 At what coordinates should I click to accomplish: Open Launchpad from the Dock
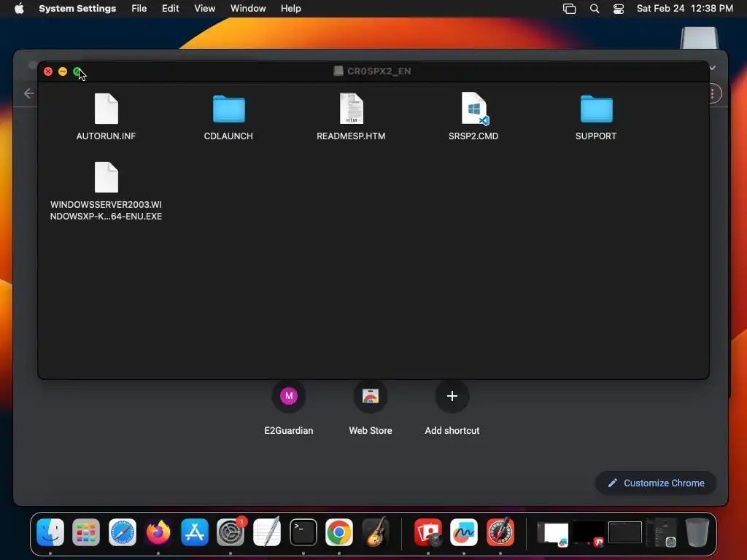tap(86, 532)
